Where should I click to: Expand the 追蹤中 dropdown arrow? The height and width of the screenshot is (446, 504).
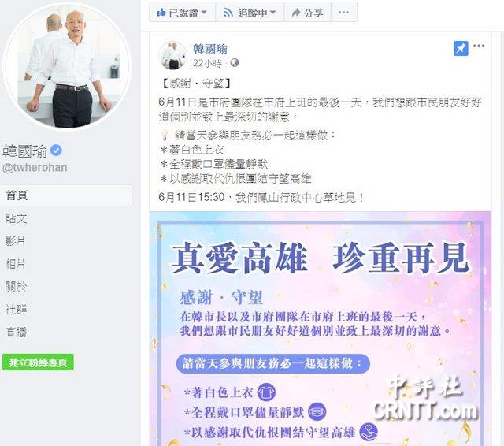tap(273, 13)
